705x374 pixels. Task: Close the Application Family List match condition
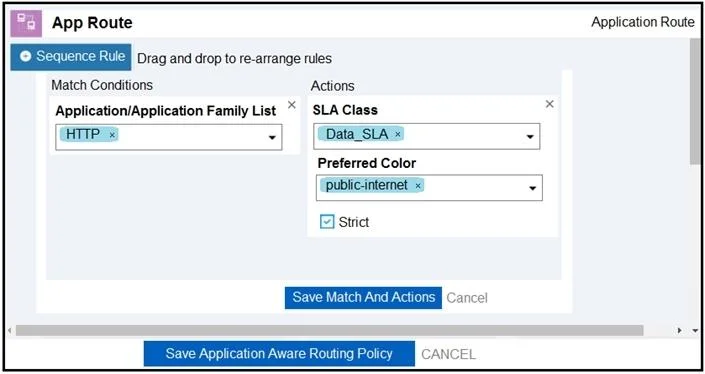coord(292,105)
